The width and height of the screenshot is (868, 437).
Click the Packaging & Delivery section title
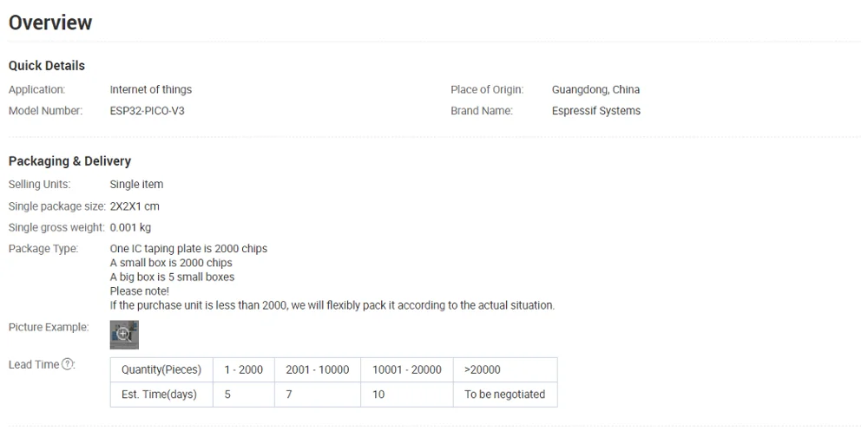pos(69,160)
